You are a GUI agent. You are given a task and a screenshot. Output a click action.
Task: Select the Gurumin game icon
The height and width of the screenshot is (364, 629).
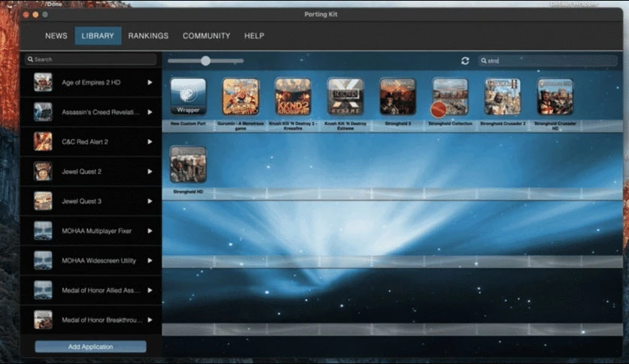point(241,96)
